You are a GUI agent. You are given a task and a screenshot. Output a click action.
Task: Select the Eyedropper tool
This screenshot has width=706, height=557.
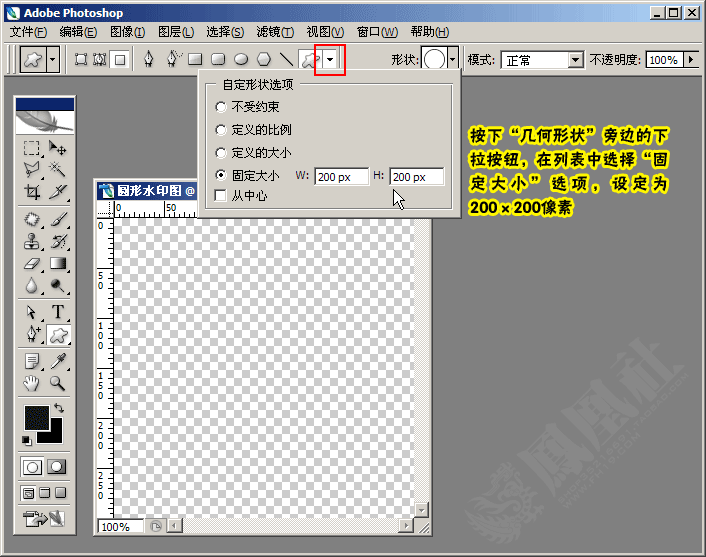(58, 361)
